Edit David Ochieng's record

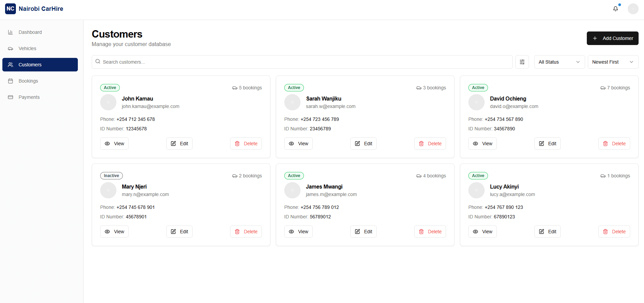pos(548,144)
